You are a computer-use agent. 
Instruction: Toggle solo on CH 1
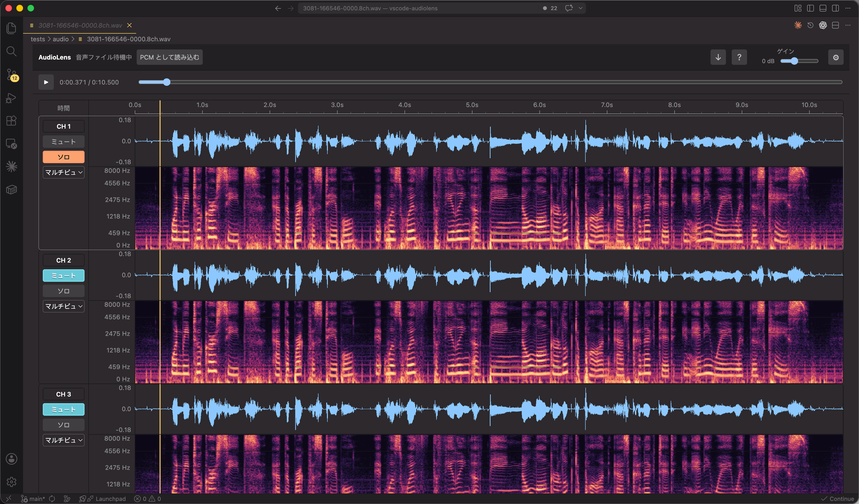click(x=63, y=157)
